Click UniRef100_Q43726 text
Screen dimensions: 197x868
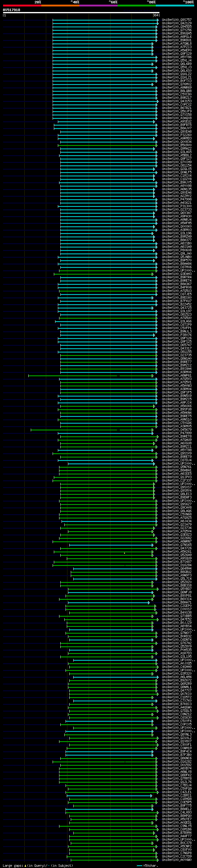177,548
